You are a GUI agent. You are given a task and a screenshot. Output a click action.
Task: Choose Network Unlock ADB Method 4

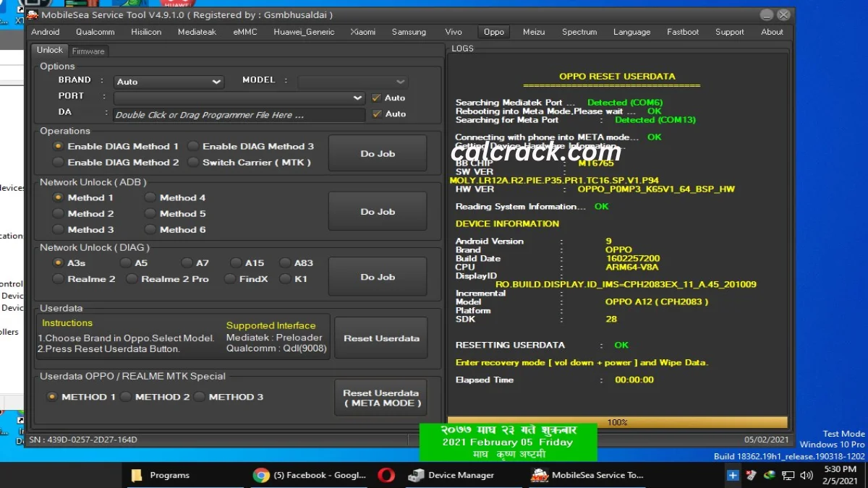(176, 197)
